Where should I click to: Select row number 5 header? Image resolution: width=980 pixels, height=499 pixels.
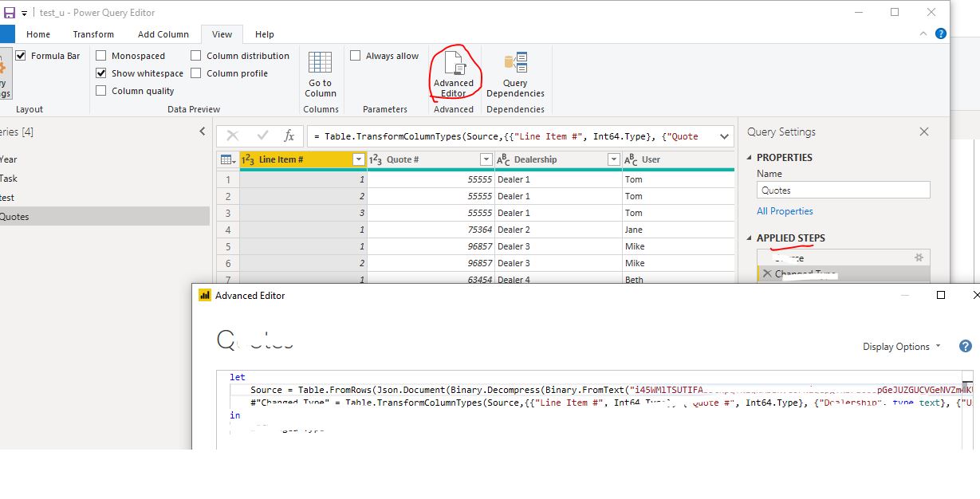click(227, 246)
